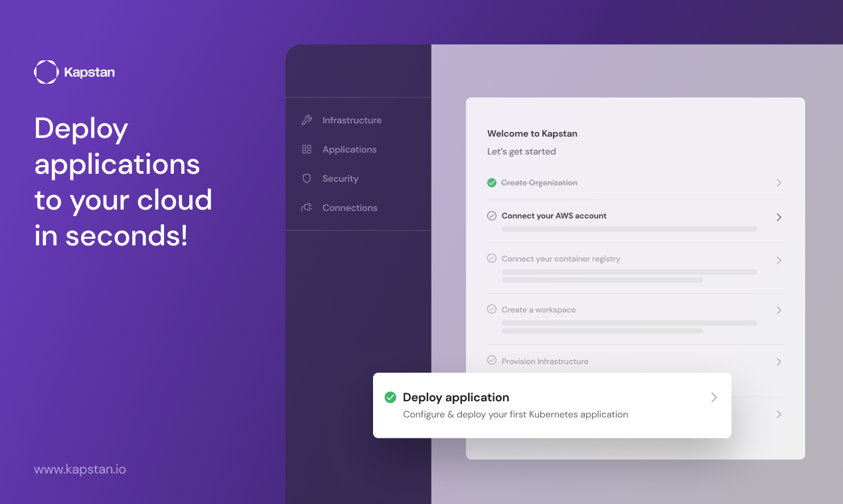Open the Provision Infrastructure step
Viewport: 843px width, 504px height.
(545, 361)
